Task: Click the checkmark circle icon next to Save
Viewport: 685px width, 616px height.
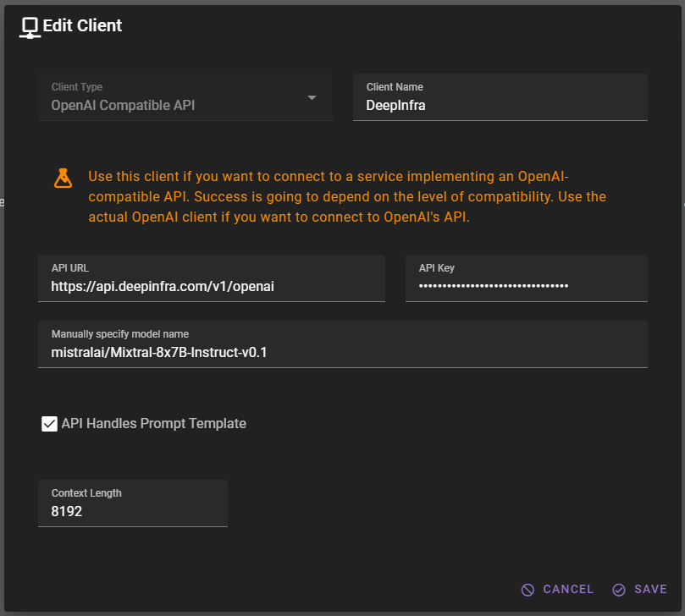Action: point(619,590)
